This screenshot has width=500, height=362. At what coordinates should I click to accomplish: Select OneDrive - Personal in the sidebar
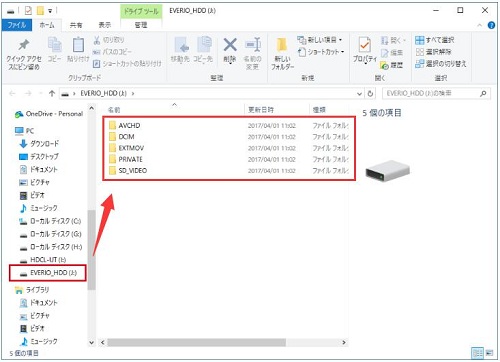tap(49, 114)
